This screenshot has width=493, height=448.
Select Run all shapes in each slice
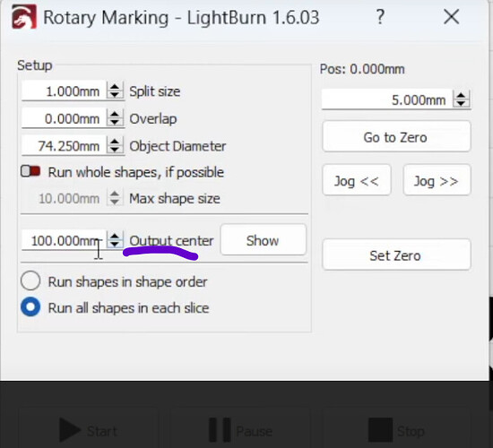(30, 306)
